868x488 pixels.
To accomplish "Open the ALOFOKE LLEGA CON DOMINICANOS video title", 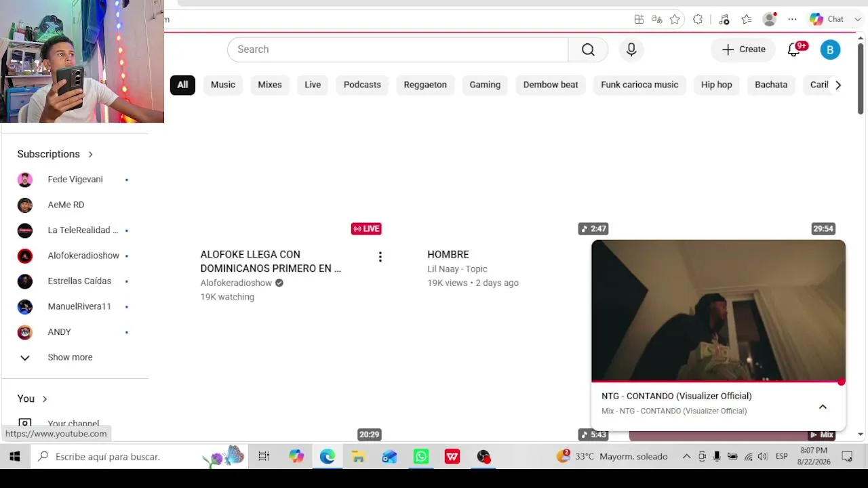I will 271,262.
